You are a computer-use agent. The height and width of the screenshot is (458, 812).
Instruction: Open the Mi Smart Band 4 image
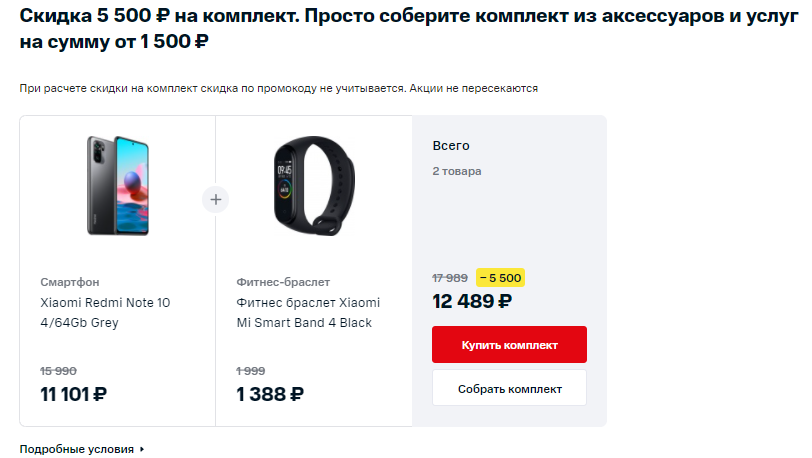(x=314, y=185)
